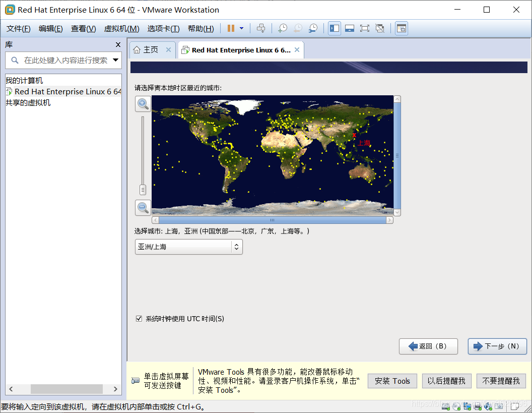
Task: Close the Red Hat Enterprise Linux tab
Action: click(297, 49)
